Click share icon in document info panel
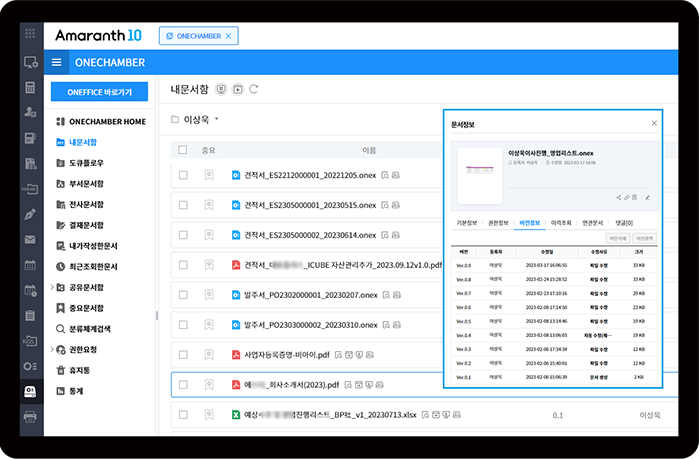This screenshot has width=699, height=459. pyautogui.click(x=619, y=197)
